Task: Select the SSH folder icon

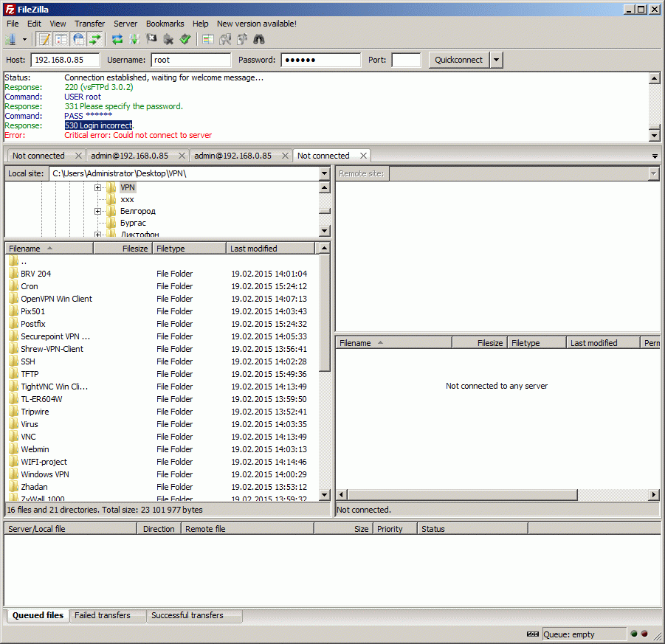Action: (x=13, y=361)
